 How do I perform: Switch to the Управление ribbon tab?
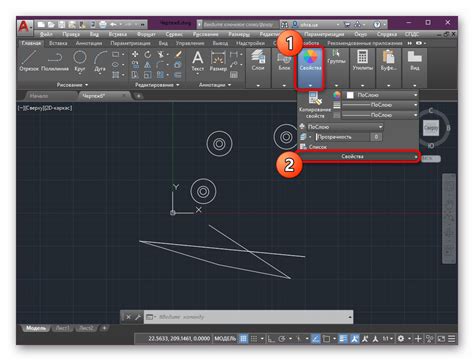tap(190, 43)
